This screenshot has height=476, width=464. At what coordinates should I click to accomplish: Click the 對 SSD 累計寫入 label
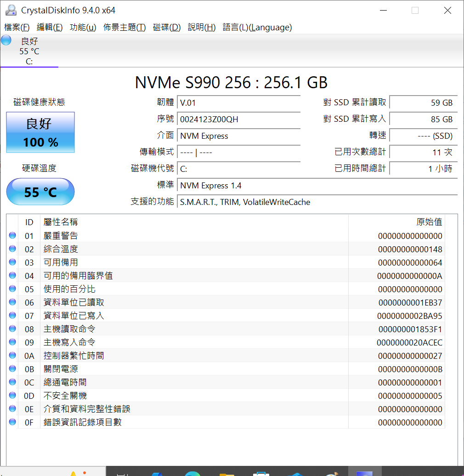(355, 119)
